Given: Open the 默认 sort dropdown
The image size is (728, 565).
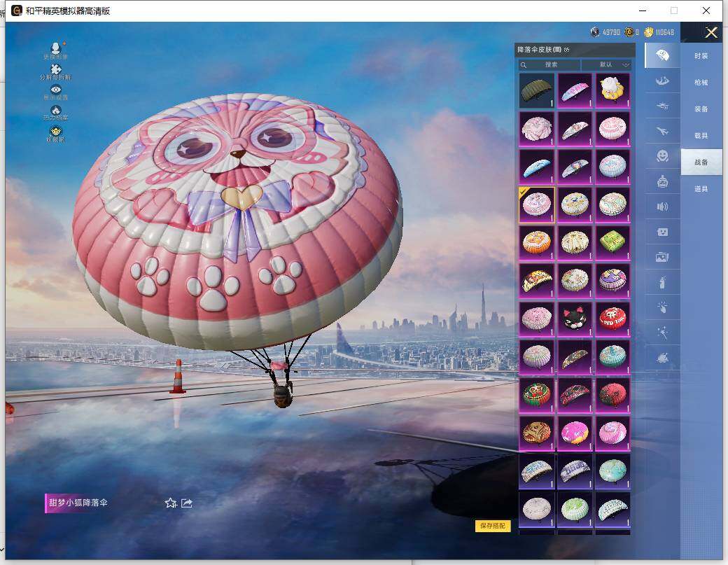Looking at the screenshot, I should (606, 64).
